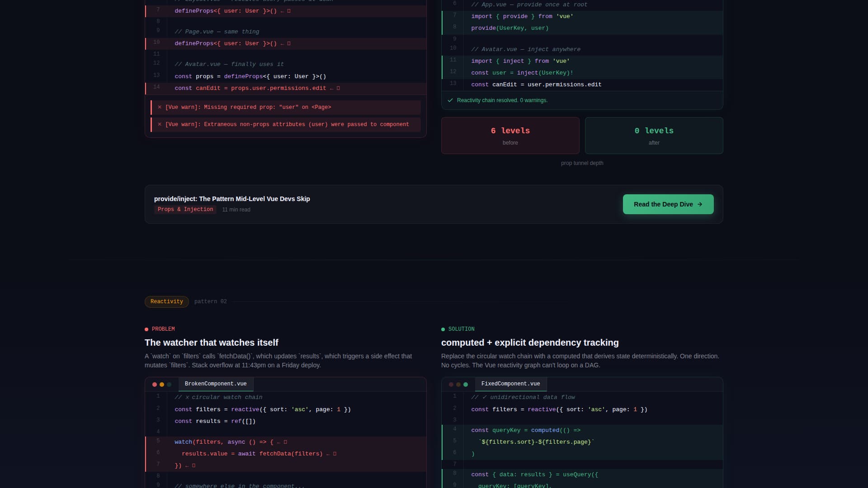Copy the await fetchData(filters) line
Screen dimensions: 868x488
pyautogui.click(x=335, y=454)
